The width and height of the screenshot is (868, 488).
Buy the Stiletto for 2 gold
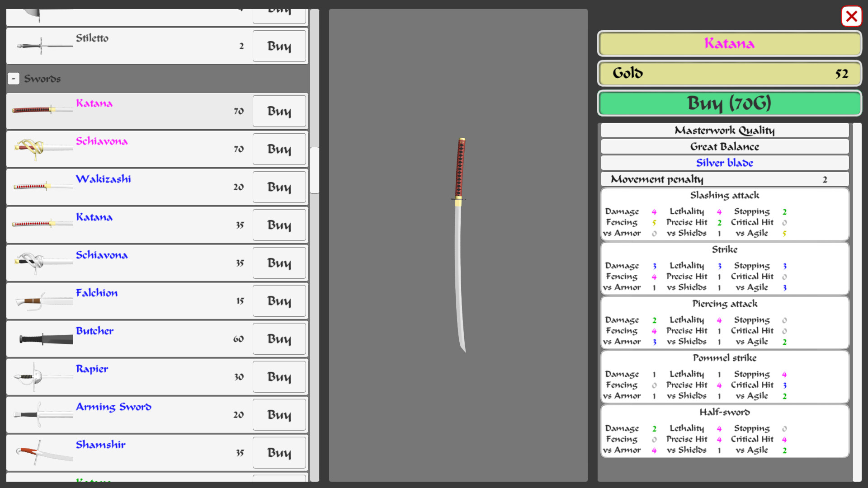pyautogui.click(x=279, y=46)
